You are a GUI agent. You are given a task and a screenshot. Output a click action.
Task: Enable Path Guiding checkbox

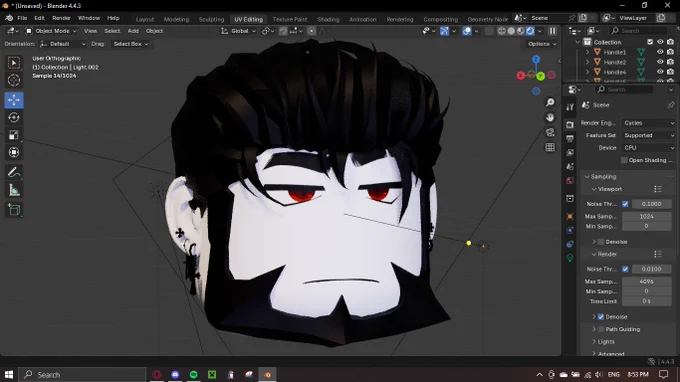click(601, 329)
